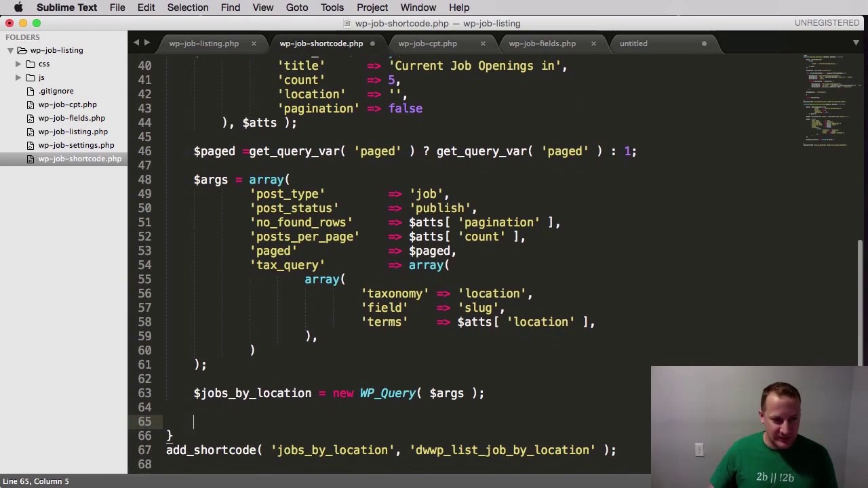
Task: Open the Apple menu
Action: coord(18,7)
